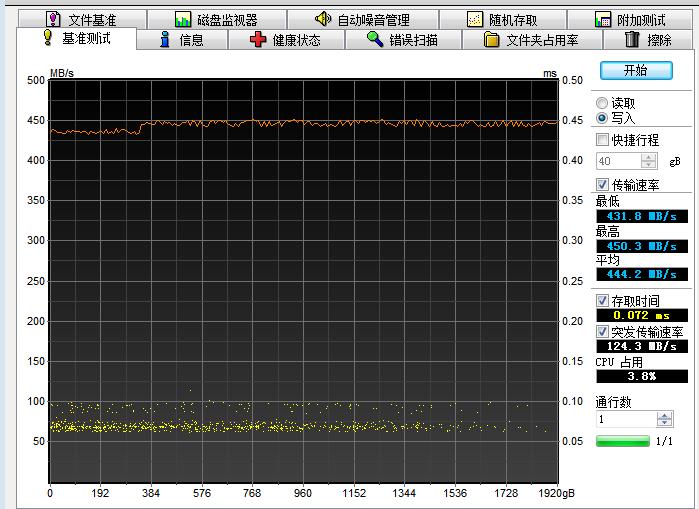Open the 信息 tab
Viewport: 699px width, 509px height.
182,40
